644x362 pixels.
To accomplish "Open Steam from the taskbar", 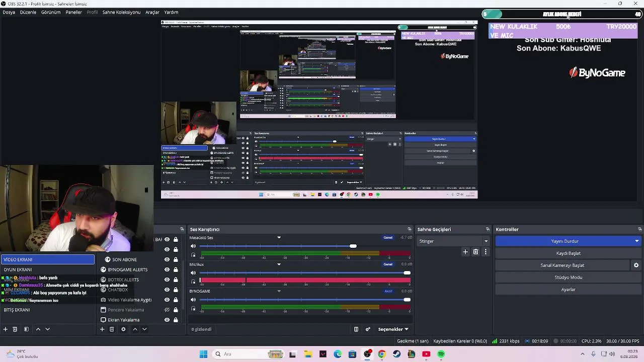I will pyautogui.click(x=397, y=354).
